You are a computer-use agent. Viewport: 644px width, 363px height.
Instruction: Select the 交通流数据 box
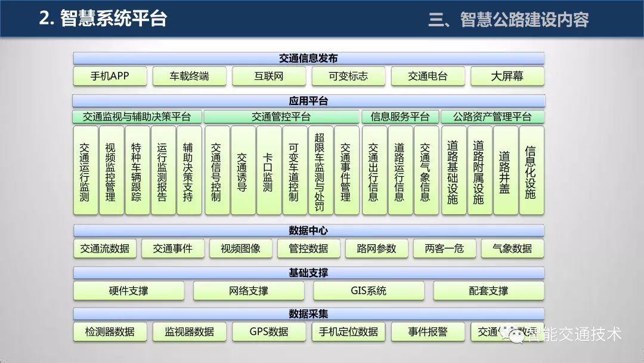pos(105,248)
